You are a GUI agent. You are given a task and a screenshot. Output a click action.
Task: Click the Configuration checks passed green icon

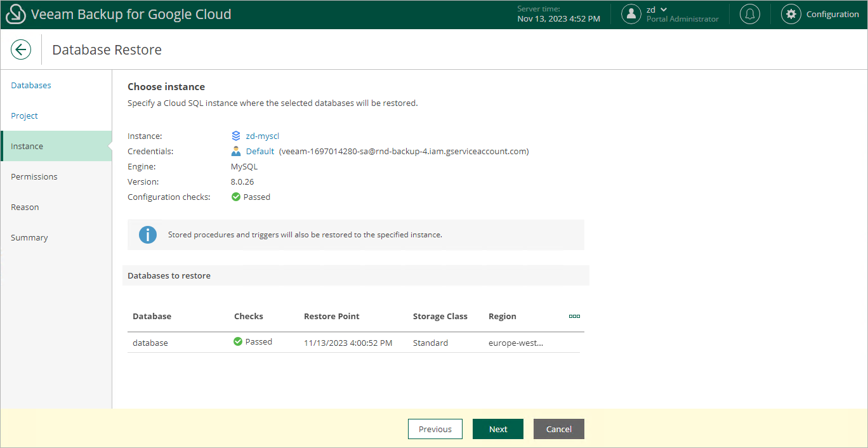point(236,197)
